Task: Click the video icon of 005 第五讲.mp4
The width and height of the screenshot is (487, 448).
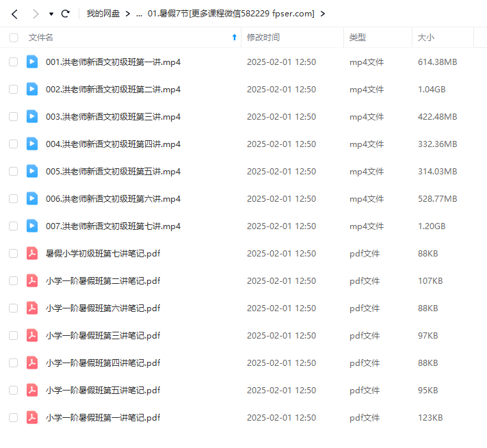Action: [x=32, y=171]
